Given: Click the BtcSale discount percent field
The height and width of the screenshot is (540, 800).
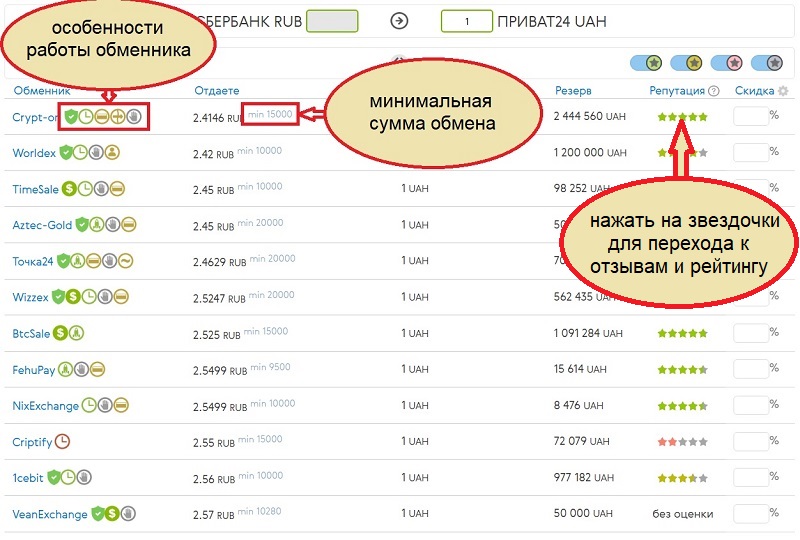Looking at the screenshot, I should pyautogui.click(x=751, y=333).
